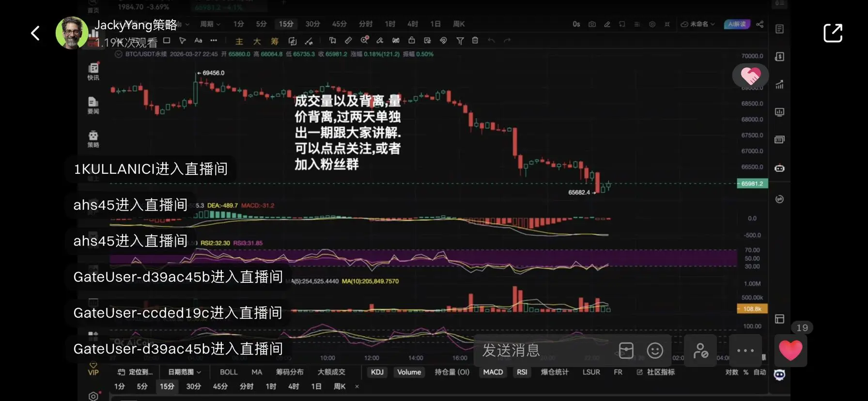868x401 pixels.
Task: Tap the back arrow to leave the livestream
Action: (35, 33)
